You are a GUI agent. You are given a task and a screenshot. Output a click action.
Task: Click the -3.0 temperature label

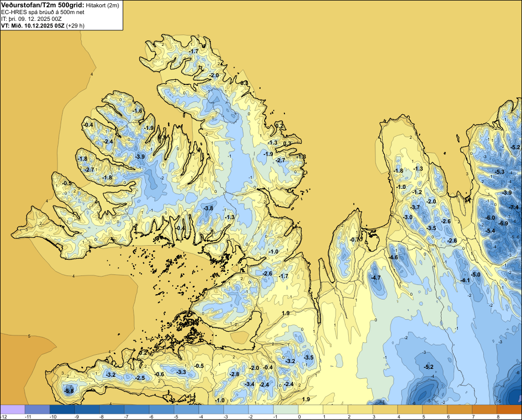click(408, 217)
